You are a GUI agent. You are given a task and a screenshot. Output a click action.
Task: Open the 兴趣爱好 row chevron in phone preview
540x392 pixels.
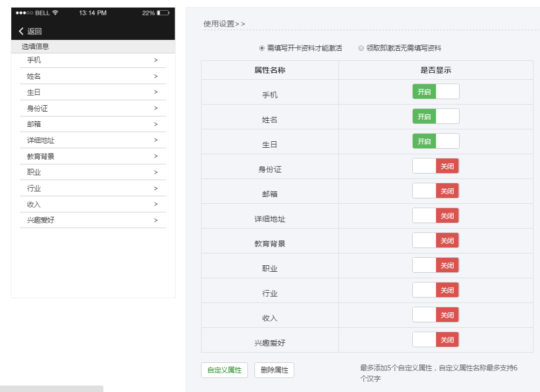[x=156, y=220]
